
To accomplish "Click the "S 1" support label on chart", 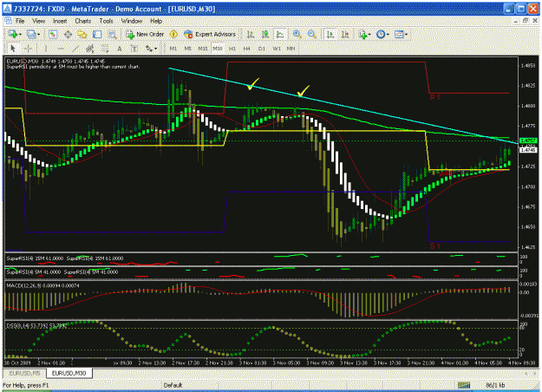I will 434,246.
